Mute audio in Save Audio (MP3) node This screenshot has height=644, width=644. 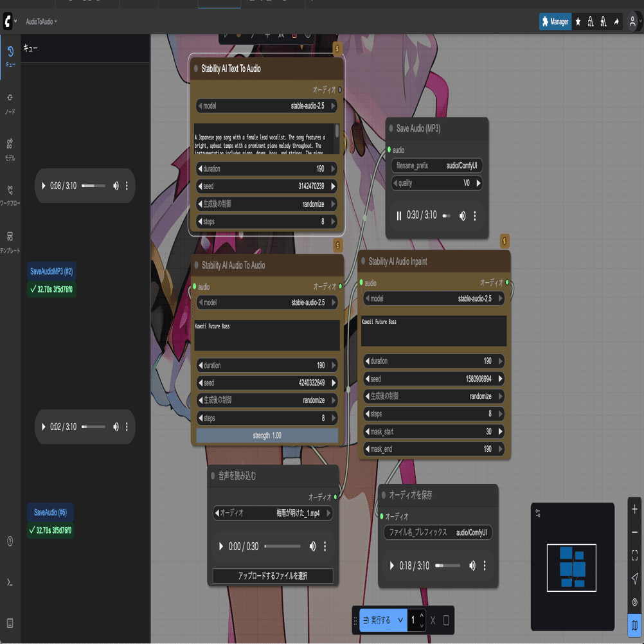[463, 215]
